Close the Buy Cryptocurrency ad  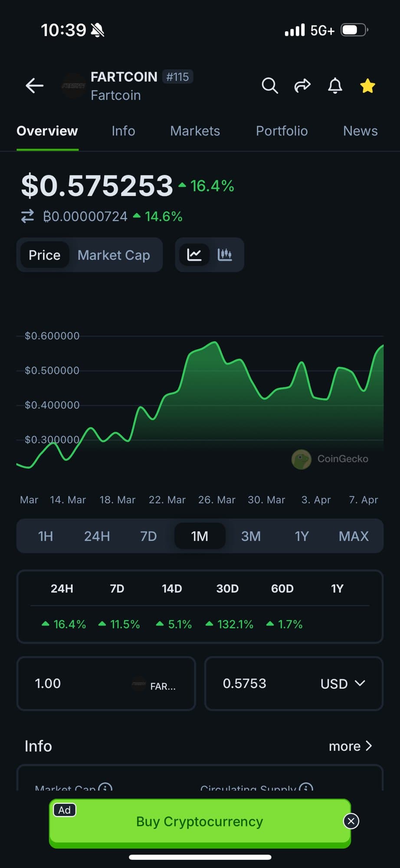click(x=351, y=821)
